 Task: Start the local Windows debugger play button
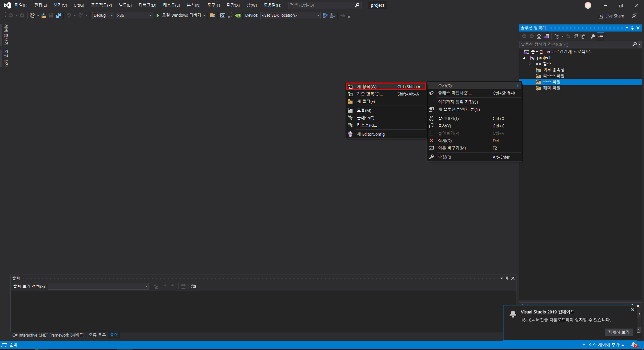click(158, 15)
